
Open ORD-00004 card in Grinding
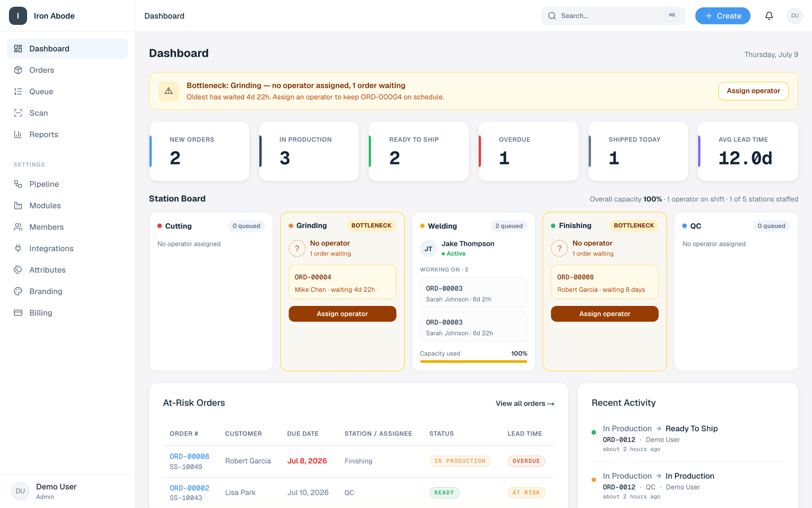tap(342, 282)
